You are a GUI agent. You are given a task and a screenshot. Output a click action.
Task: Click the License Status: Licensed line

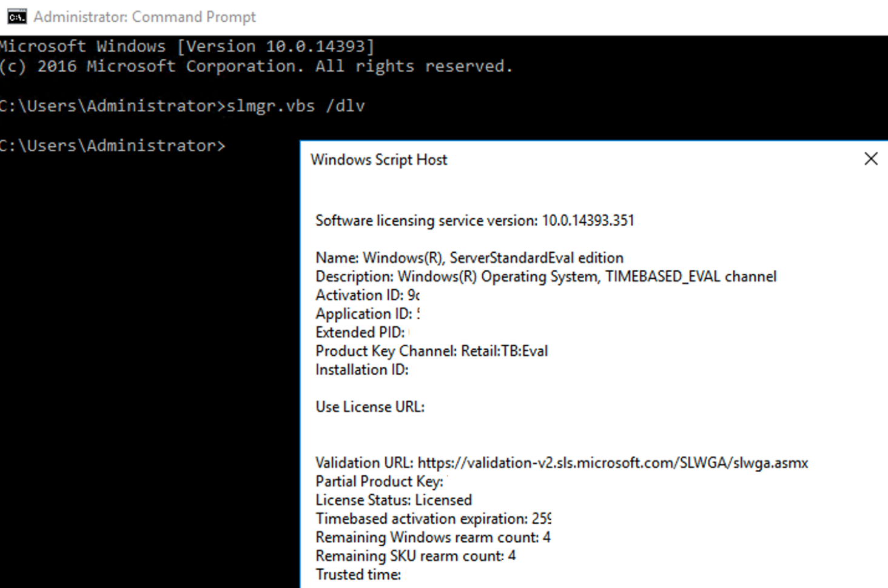coord(394,501)
